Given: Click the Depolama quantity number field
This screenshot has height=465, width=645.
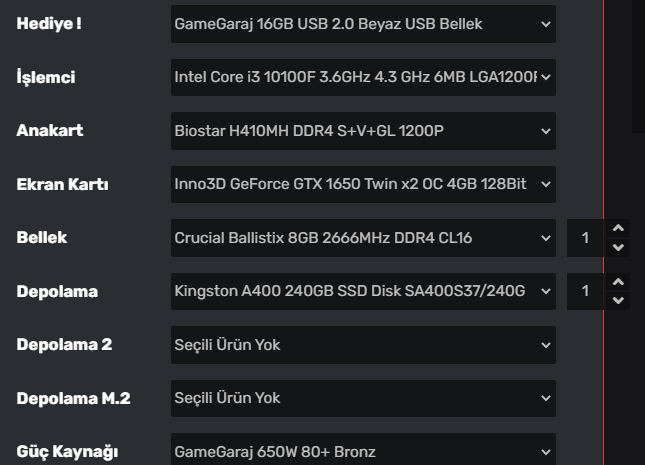Looking at the screenshot, I should [x=586, y=291].
